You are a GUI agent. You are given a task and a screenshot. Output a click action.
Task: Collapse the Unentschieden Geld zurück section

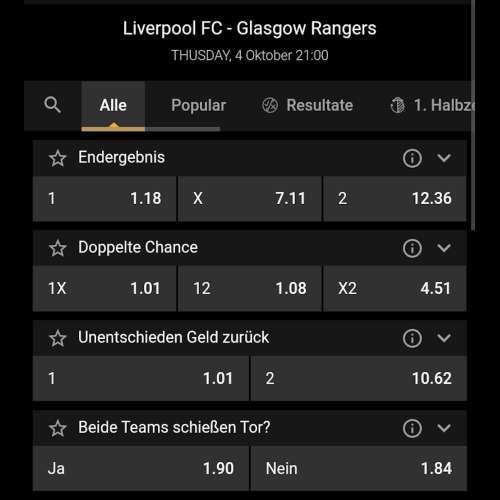click(x=444, y=338)
